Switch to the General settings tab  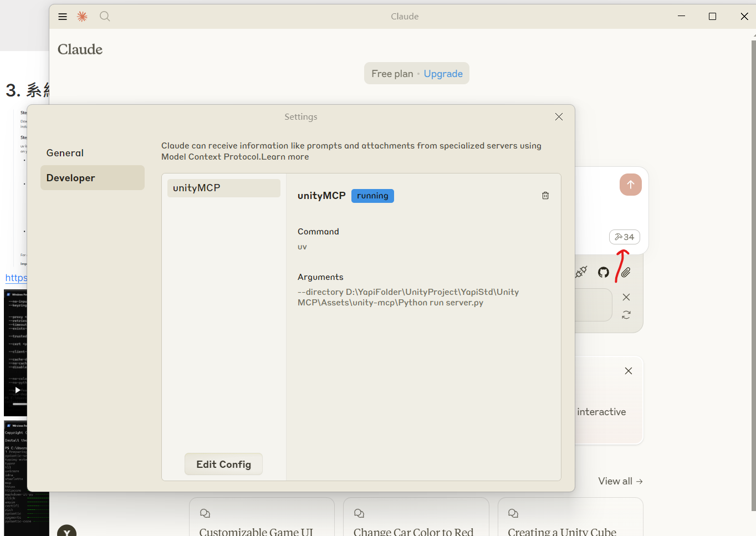[65, 153]
